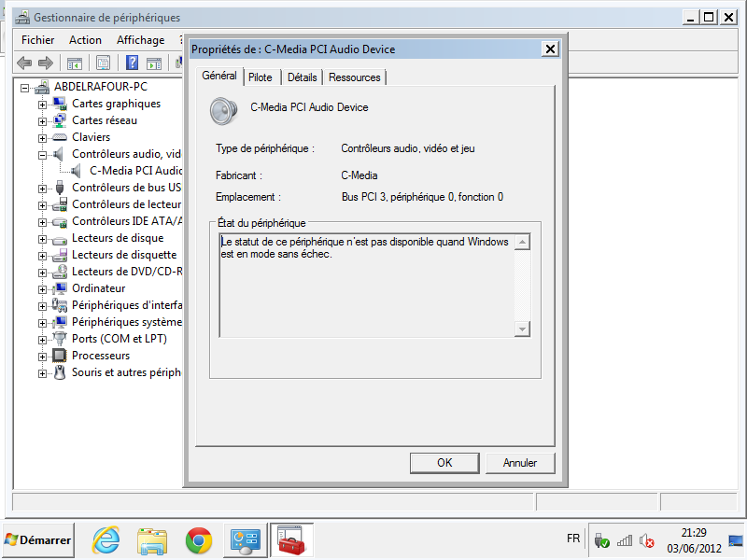Switch to the Ressources tab
The width and height of the screenshot is (747, 560).
point(355,77)
